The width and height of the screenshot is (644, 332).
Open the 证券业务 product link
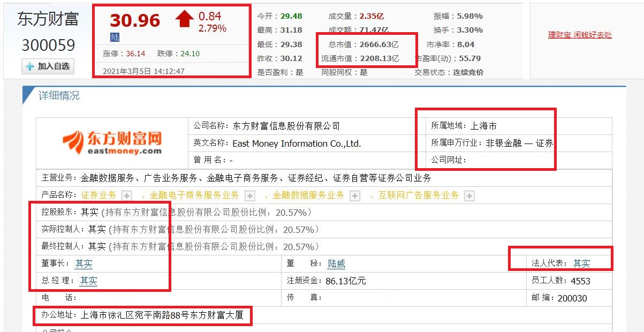click(x=99, y=195)
